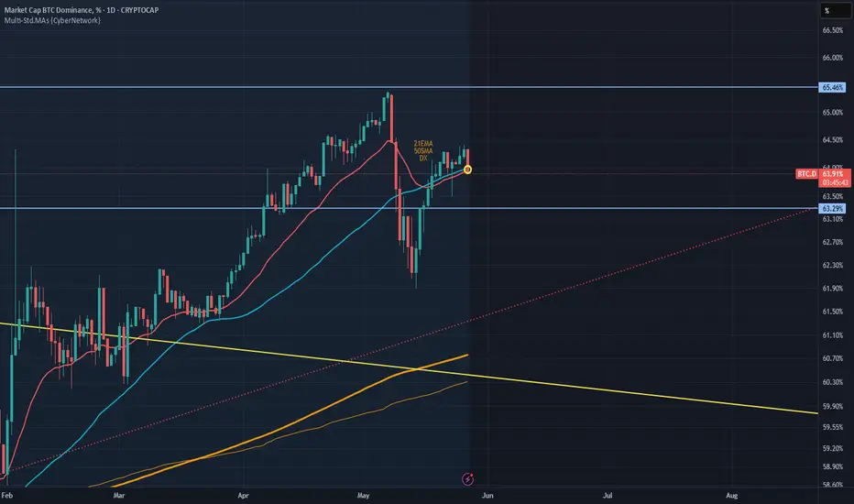Click the 60.70% price axis label
Image resolution: width=854 pixels, height=504 pixels.
click(833, 358)
